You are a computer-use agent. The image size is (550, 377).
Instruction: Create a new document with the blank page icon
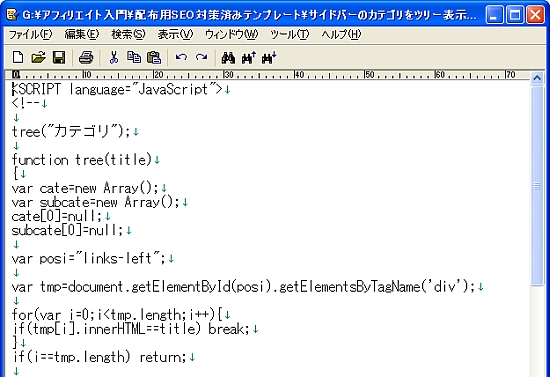18,58
